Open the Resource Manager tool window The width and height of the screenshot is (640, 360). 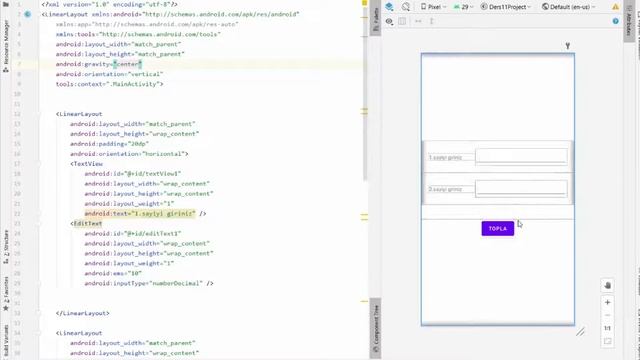(x=6, y=46)
